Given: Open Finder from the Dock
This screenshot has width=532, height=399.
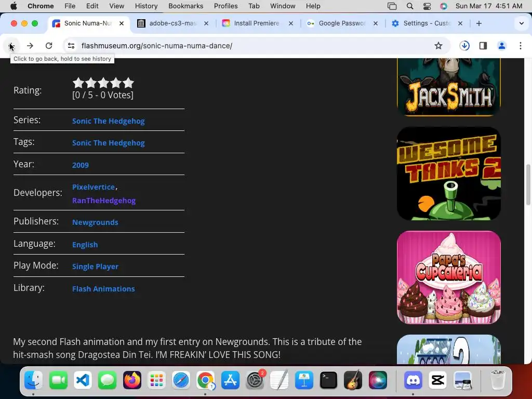Looking at the screenshot, I should 34,380.
